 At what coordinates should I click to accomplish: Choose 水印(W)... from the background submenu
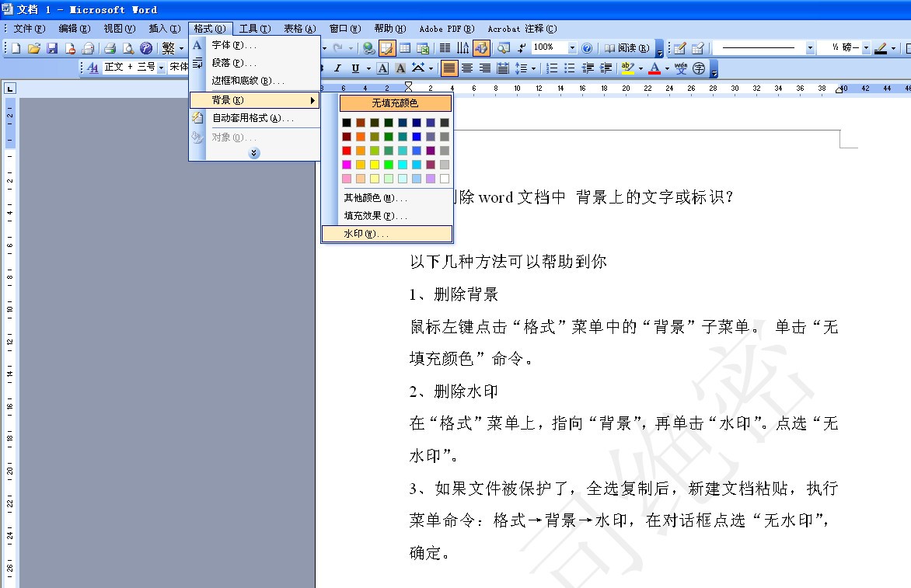[x=386, y=234]
